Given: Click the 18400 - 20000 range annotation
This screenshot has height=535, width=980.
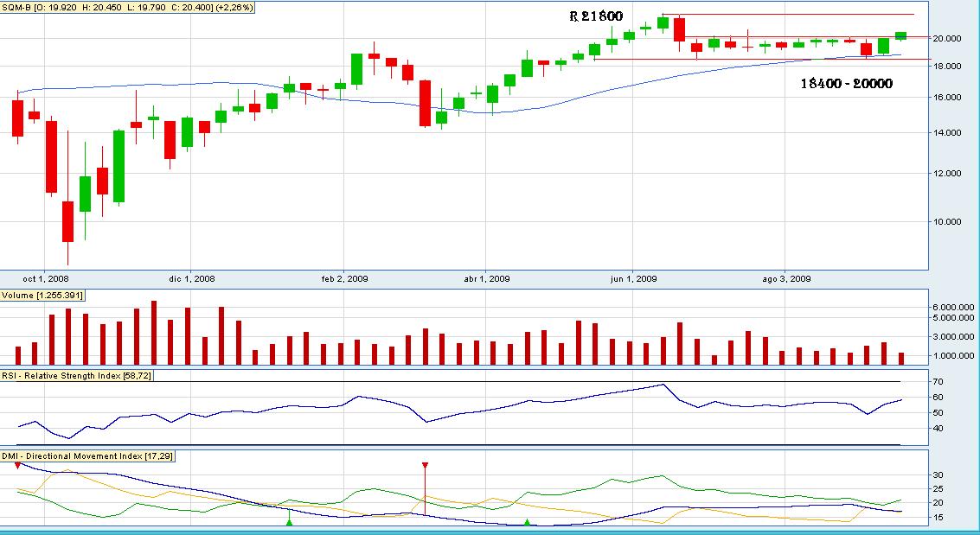Looking at the screenshot, I should [846, 84].
